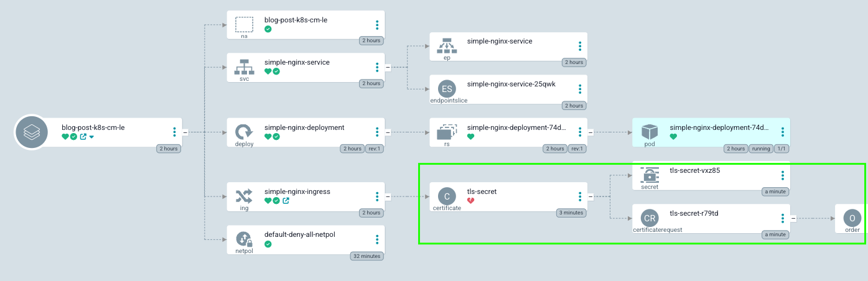Click the ep icon of simple-nginx-service endpoint
Image resolution: width=868 pixels, height=281 pixels.
(x=447, y=45)
